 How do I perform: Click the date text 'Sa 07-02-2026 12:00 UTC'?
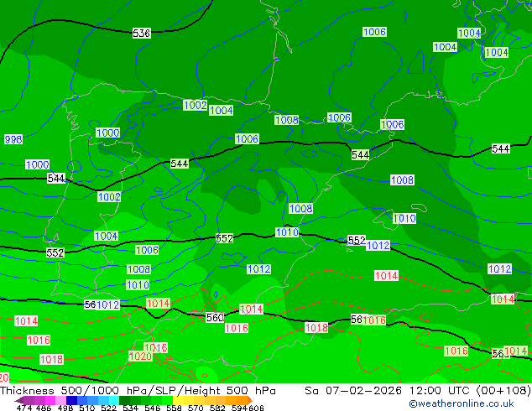[389, 391]
